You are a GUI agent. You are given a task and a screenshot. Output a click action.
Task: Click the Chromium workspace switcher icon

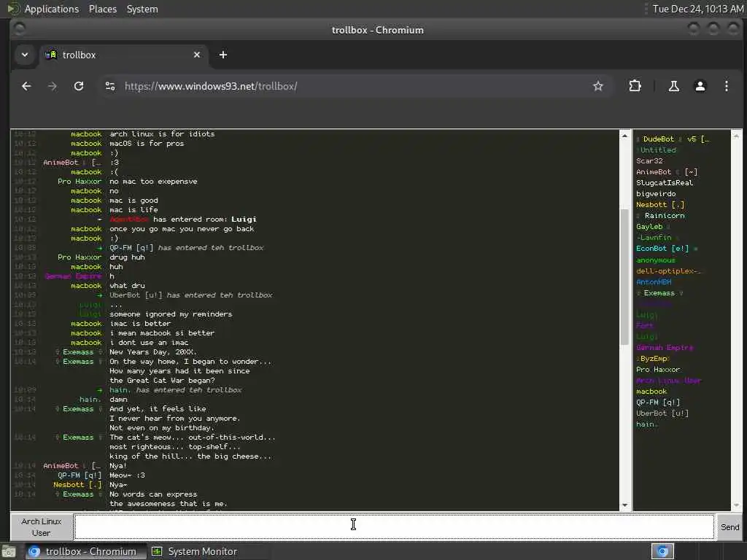click(x=662, y=551)
